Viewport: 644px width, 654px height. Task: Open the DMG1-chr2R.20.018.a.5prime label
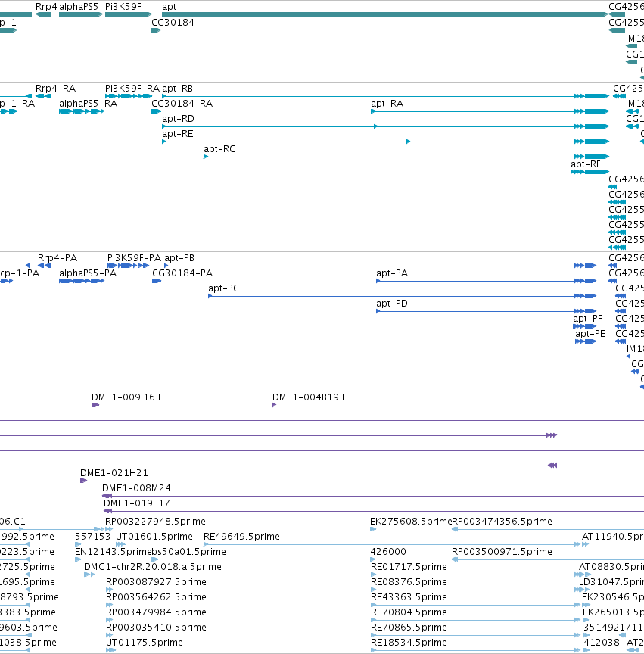coord(153,567)
